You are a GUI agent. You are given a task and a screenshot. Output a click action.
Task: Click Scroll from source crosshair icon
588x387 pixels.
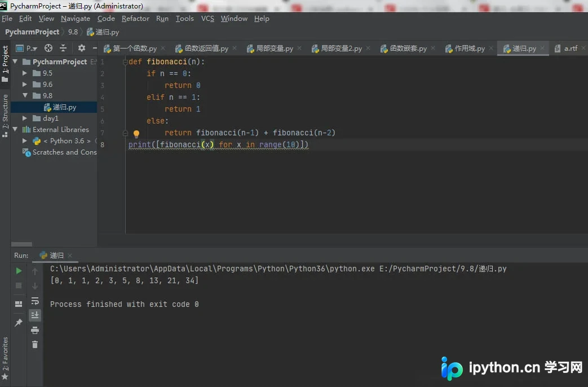pos(48,48)
